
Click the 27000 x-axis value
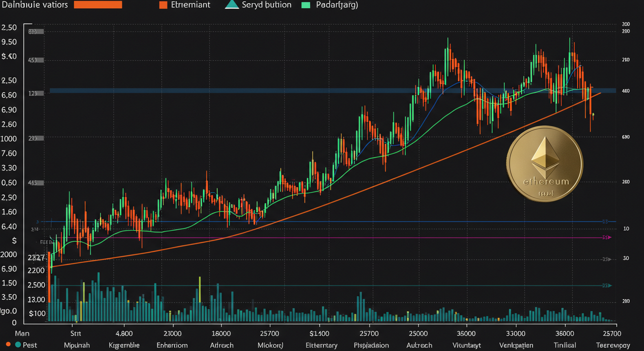coord(172,333)
